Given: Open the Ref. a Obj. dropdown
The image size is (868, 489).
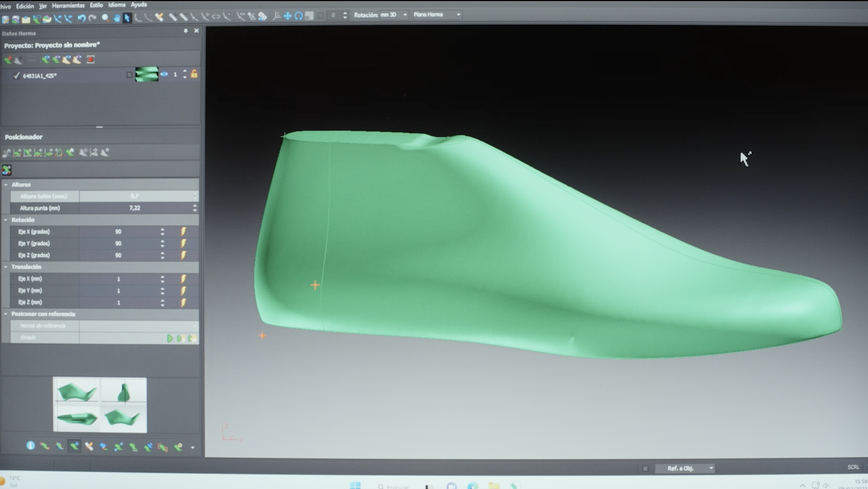Looking at the screenshot, I should tap(711, 468).
